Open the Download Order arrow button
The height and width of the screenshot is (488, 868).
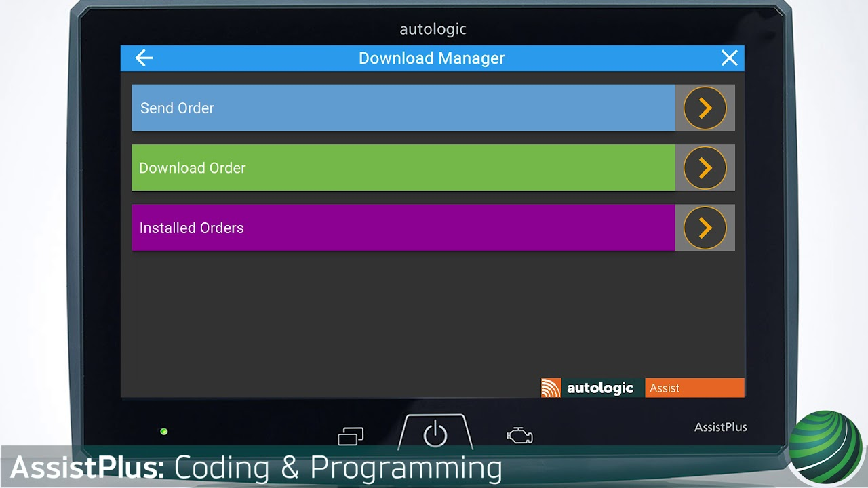tap(705, 168)
